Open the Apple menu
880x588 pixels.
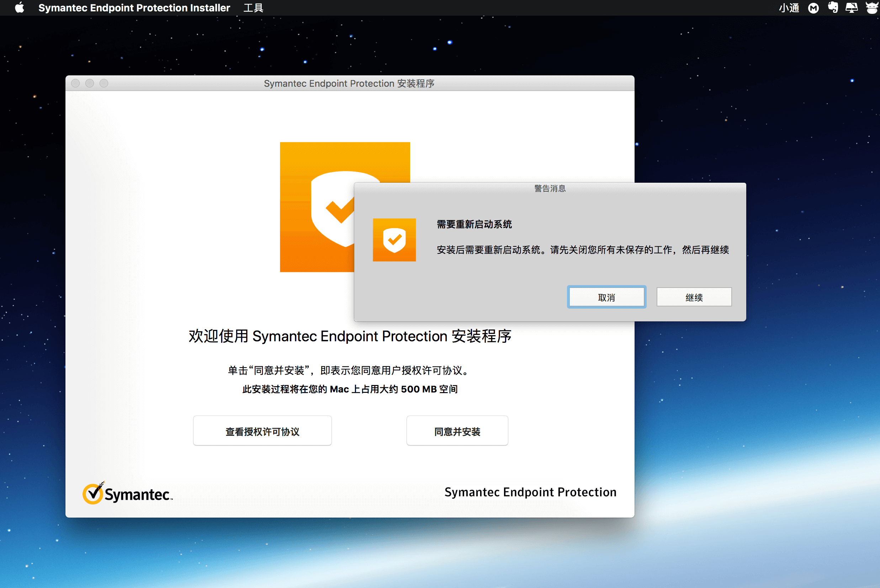[x=20, y=7]
